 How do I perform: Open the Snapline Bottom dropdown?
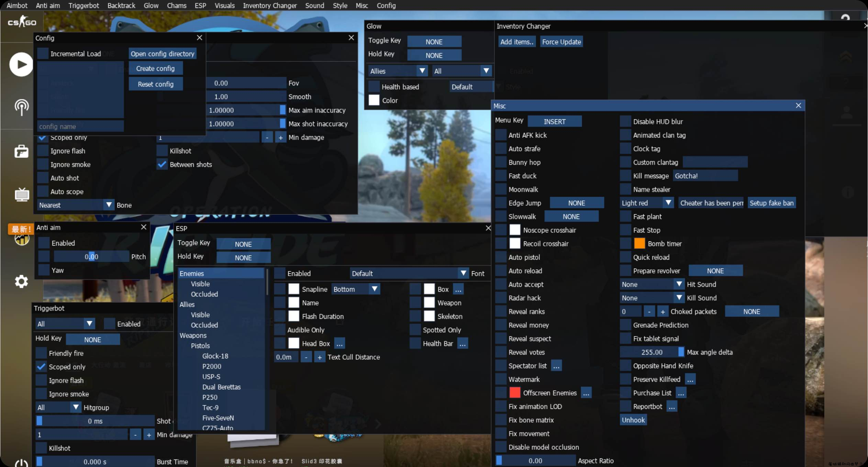(356, 289)
